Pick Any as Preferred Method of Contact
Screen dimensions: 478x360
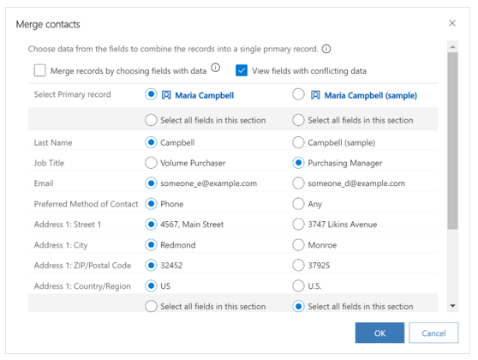298,204
